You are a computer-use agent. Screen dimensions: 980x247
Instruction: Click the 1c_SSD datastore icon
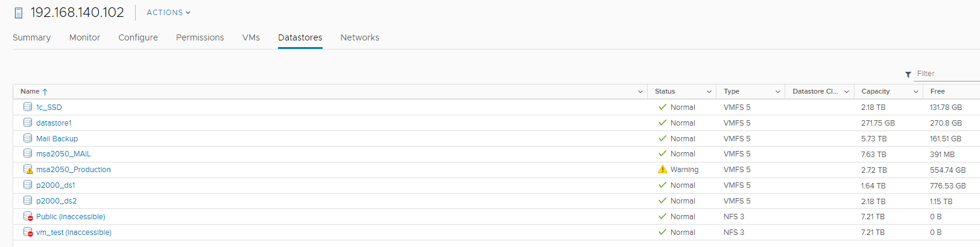[28, 107]
